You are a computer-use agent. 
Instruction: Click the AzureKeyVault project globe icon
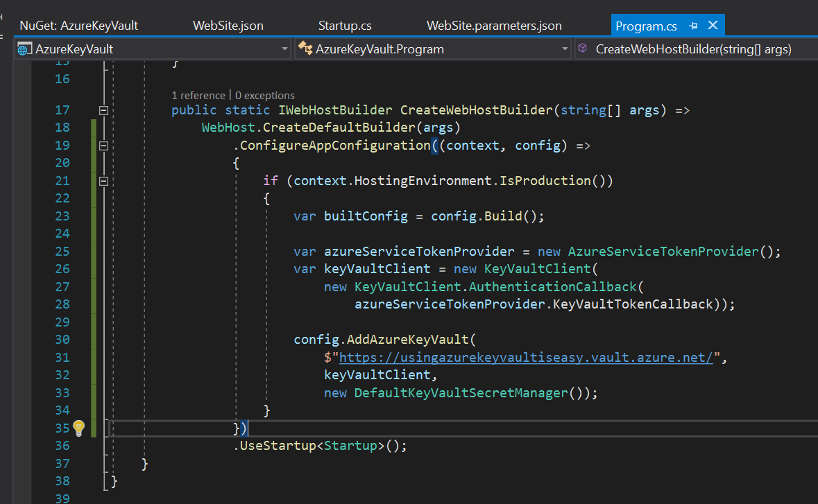[24, 49]
